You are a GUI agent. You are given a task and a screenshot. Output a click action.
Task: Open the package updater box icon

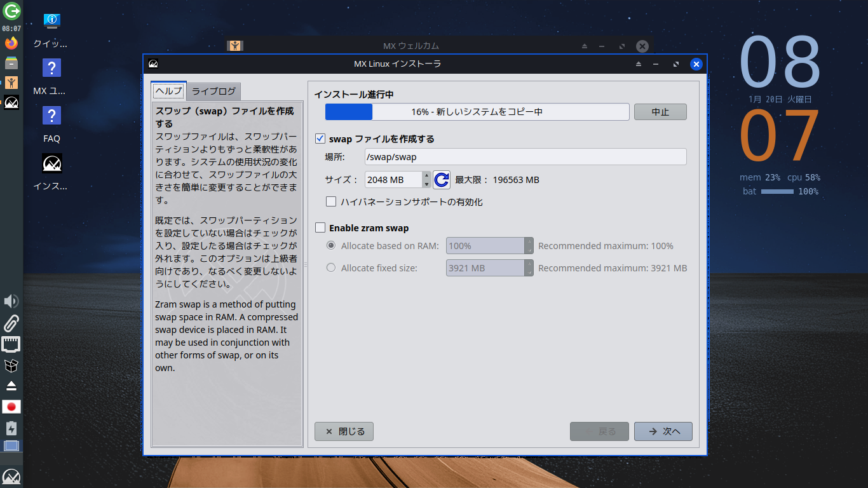(11, 365)
